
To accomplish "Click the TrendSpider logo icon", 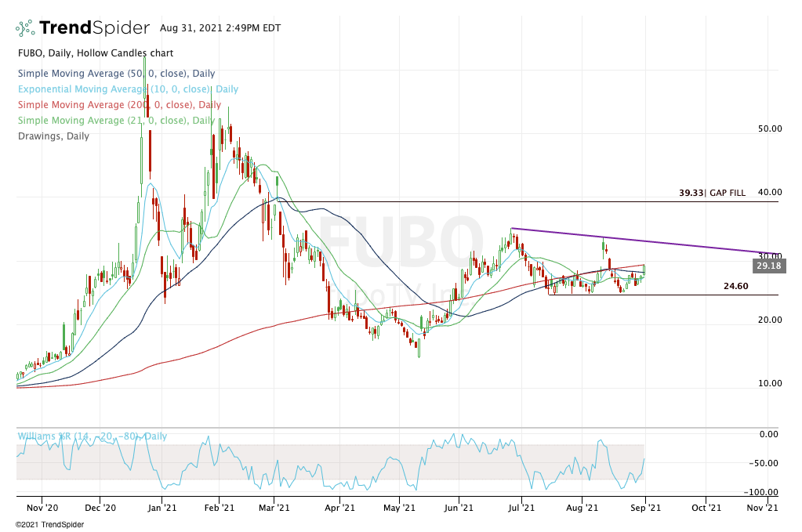I will 25,27.
